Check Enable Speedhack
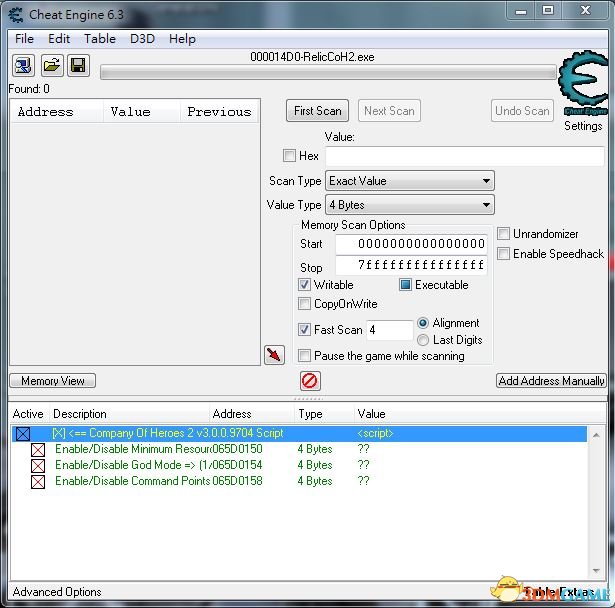The height and width of the screenshot is (608, 615). [x=503, y=253]
